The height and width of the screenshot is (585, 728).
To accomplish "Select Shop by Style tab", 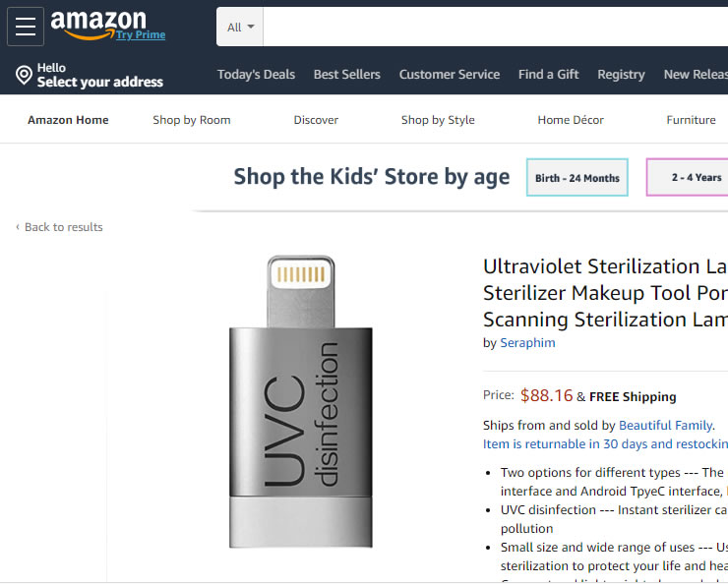I will (x=438, y=120).
